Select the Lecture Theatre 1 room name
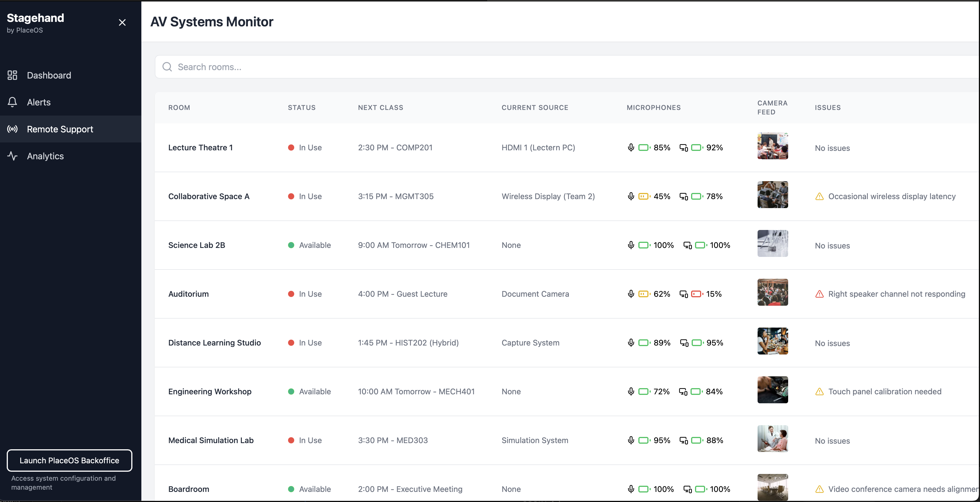 (201, 148)
